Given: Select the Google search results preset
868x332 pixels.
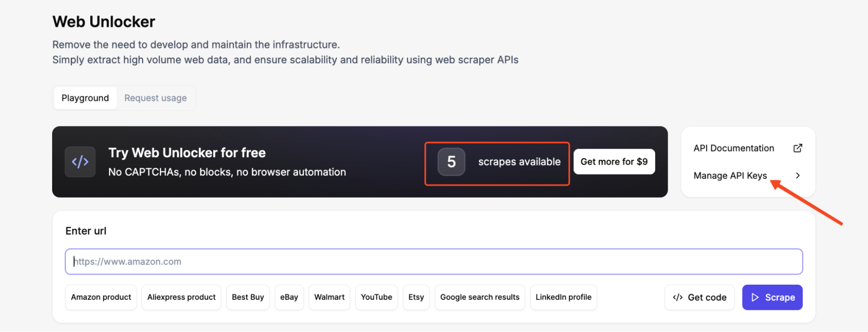Looking at the screenshot, I should 480,297.
